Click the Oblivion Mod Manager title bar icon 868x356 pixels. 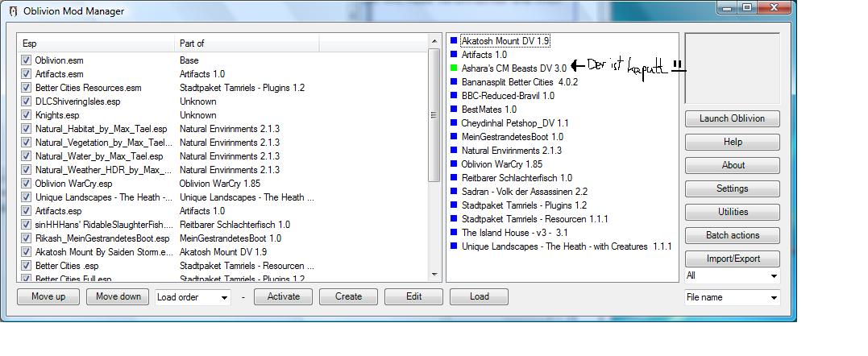(14, 11)
